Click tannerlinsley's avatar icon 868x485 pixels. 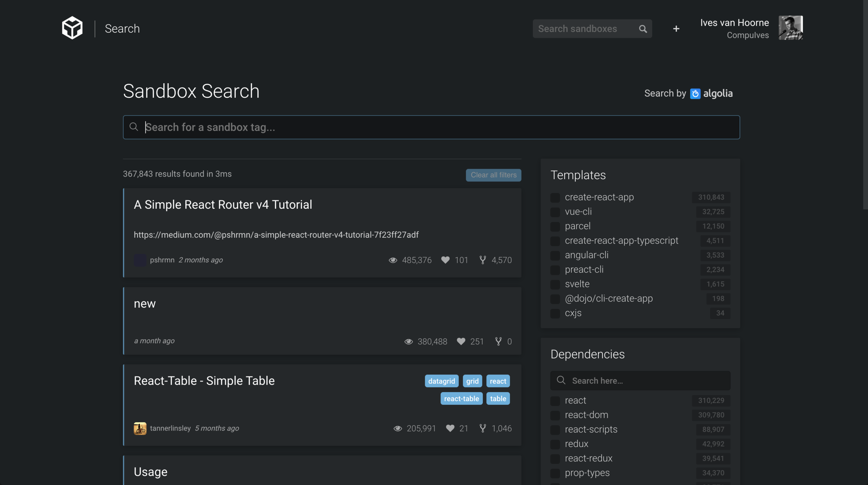140,428
